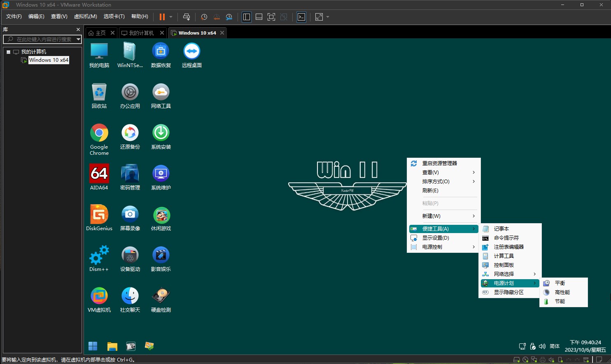Select 刷新(E) in context menu
The width and height of the screenshot is (611, 364).
tap(443, 191)
